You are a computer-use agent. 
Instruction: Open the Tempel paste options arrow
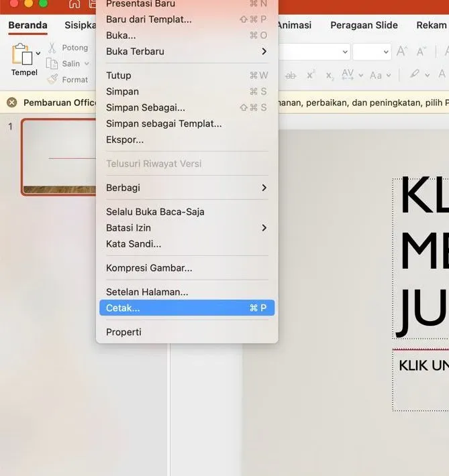38,54
